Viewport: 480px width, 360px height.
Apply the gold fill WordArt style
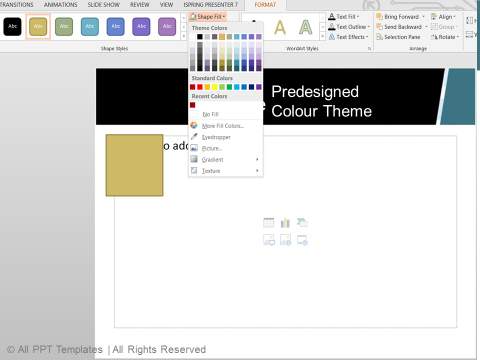tap(280, 27)
